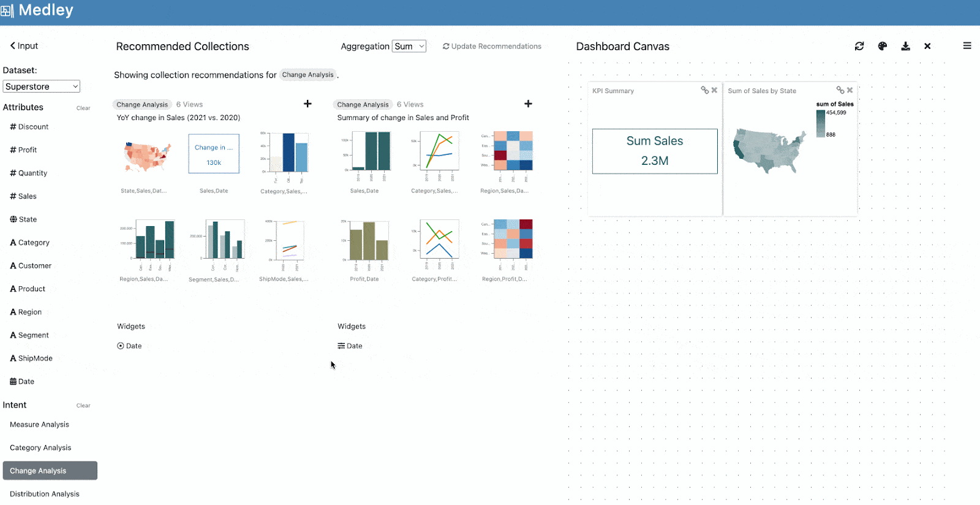This screenshot has width=980, height=505.
Task: Open Region,Profit heatmap thumbnail
Action: tap(507, 245)
